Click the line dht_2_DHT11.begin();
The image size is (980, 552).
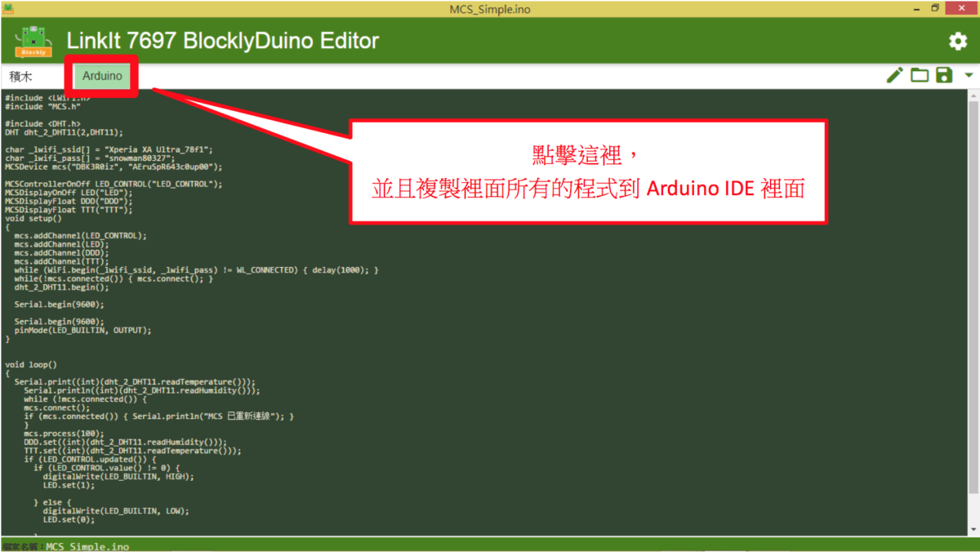coord(61,287)
